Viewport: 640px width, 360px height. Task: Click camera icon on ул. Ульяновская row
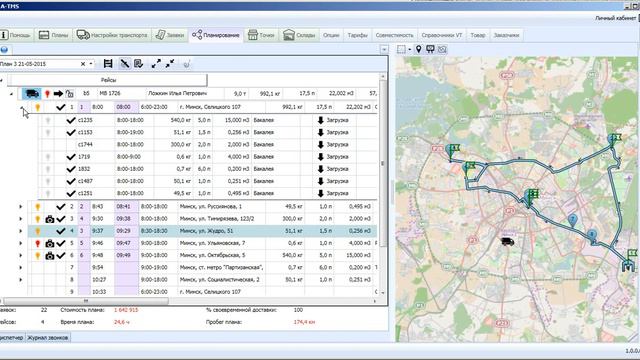(x=50, y=244)
